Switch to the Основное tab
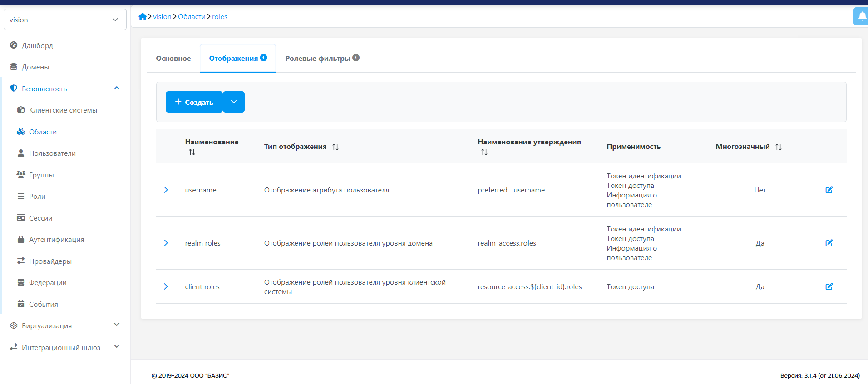This screenshot has height=384, width=868. (173, 59)
